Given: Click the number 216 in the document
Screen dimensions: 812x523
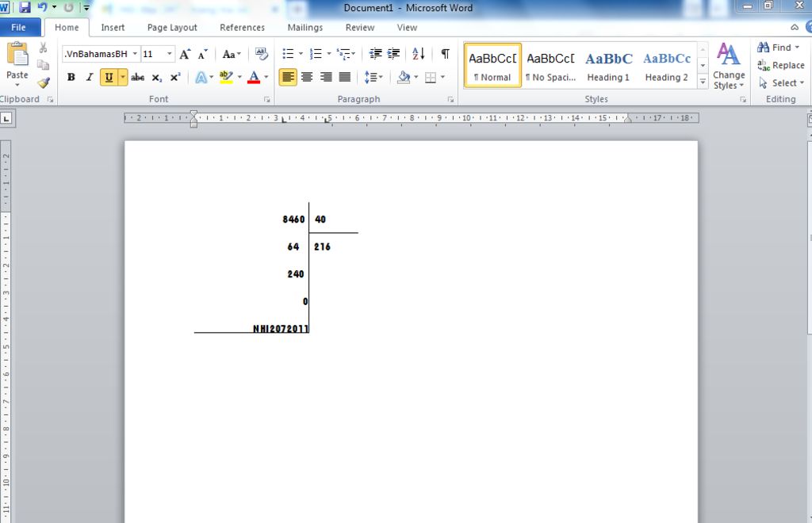Looking at the screenshot, I should click(322, 246).
